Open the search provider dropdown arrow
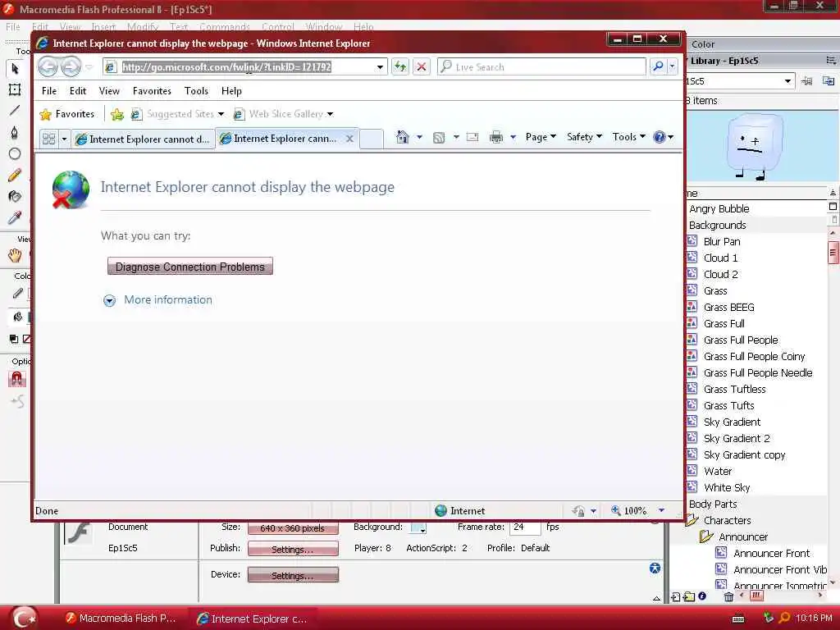840x630 pixels. tap(673, 67)
